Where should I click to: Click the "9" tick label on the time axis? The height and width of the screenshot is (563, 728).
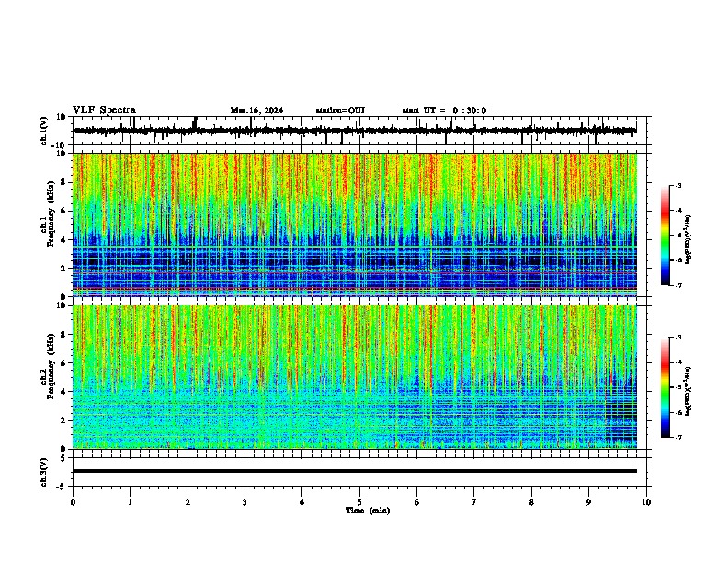point(588,502)
